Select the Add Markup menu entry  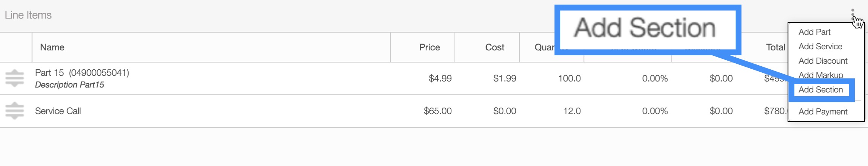pyautogui.click(x=821, y=75)
